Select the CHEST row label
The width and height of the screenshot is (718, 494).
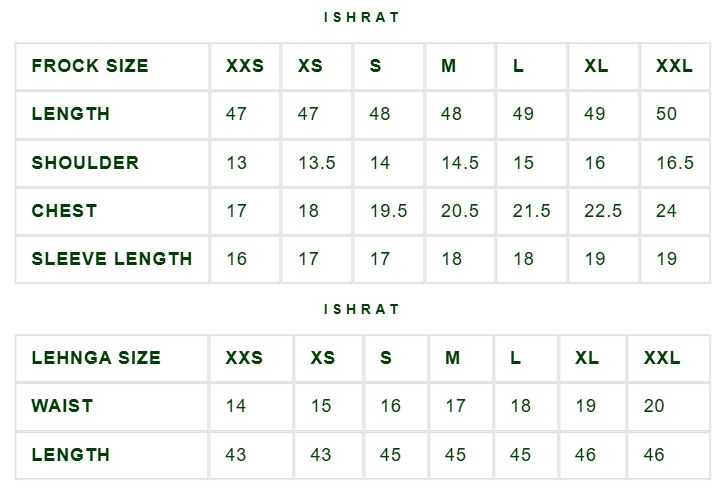64,211
